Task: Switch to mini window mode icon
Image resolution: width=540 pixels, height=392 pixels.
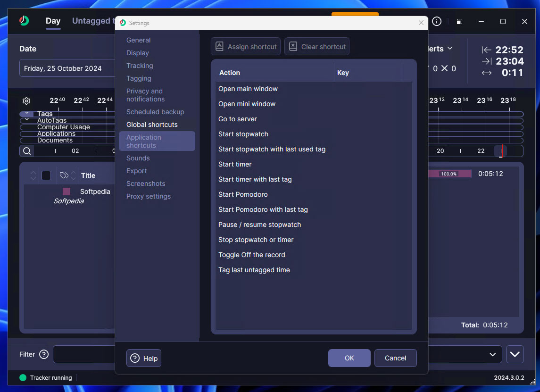Action: click(459, 22)
